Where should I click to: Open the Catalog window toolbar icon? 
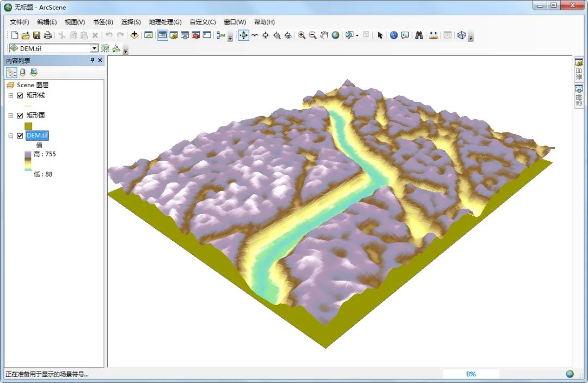click(174, 35)
